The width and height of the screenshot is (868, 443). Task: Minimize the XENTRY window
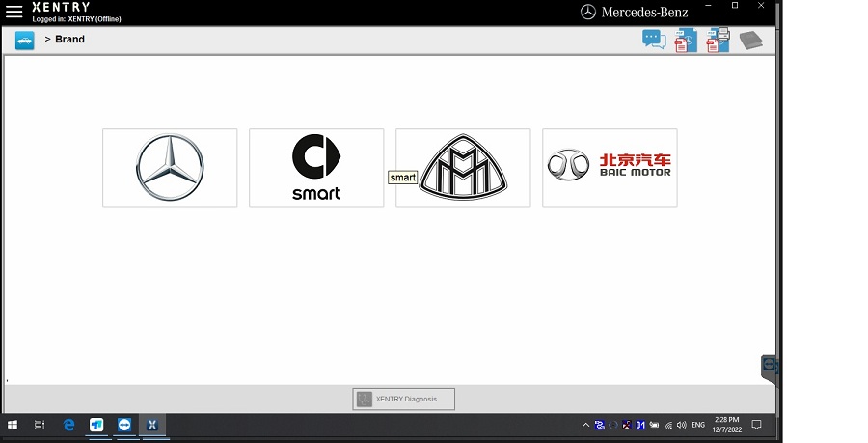pyautogui.click(x=709, y=6)
